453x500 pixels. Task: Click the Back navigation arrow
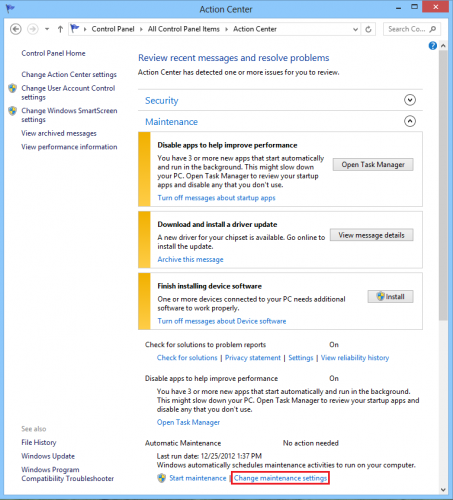click(16, 29)
